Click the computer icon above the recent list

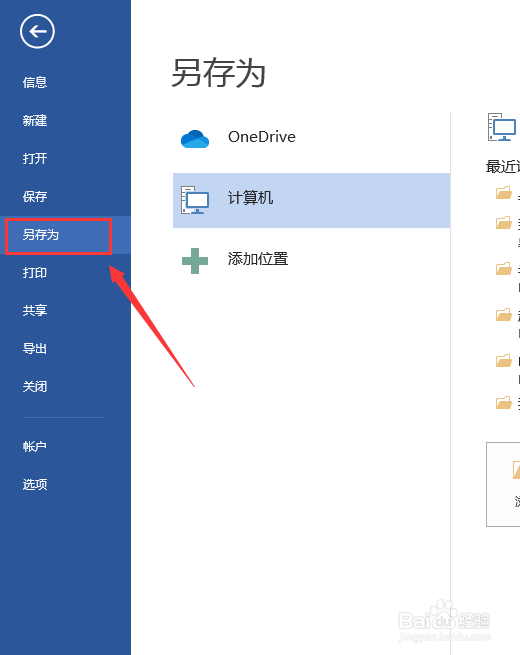tap(502, 127)
